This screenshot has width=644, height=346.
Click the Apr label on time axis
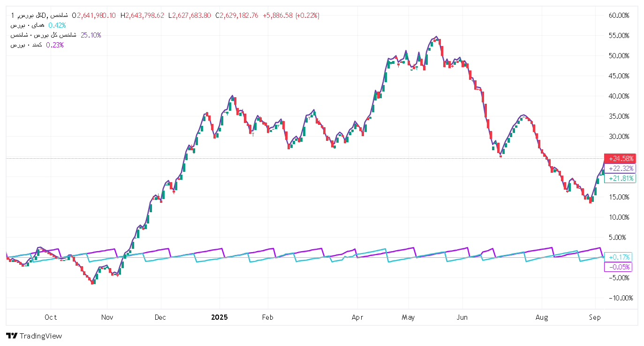357,317
